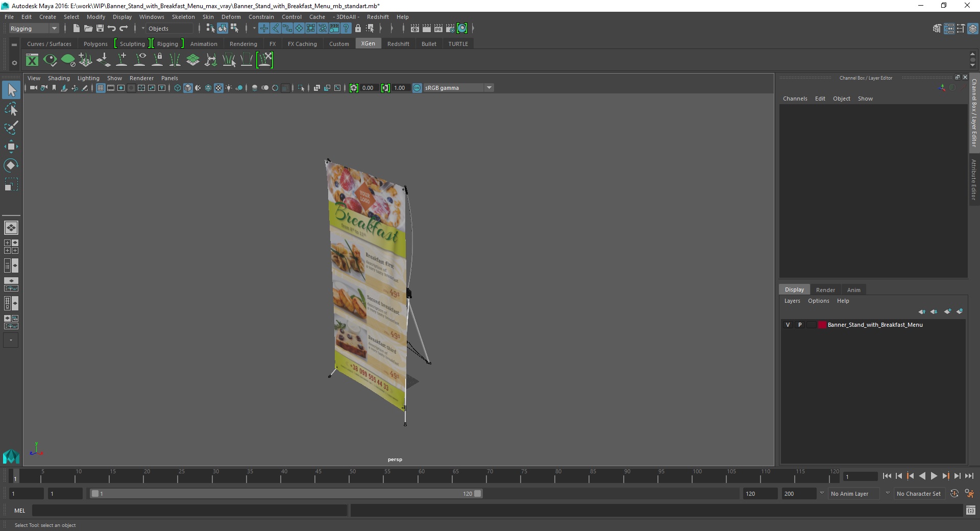980x531 pixels.
Task: Open the Anim layer tab
Action: click(853, 289)
